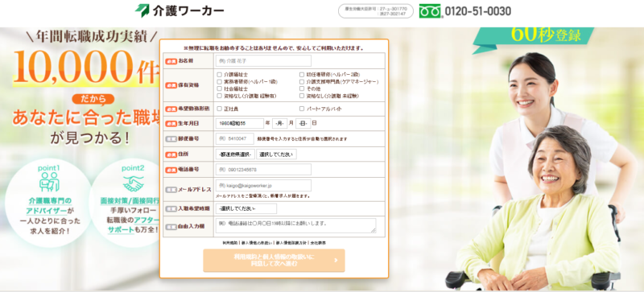The width and height of the screenshot is (644, 292).
Task: Click the 住所 row label
Action: coord(184,154)
